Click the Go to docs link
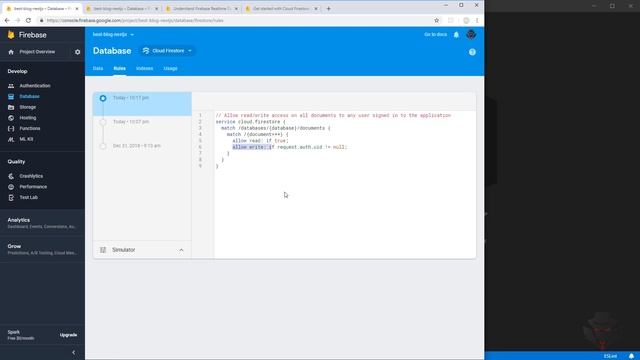 (436, 35)
